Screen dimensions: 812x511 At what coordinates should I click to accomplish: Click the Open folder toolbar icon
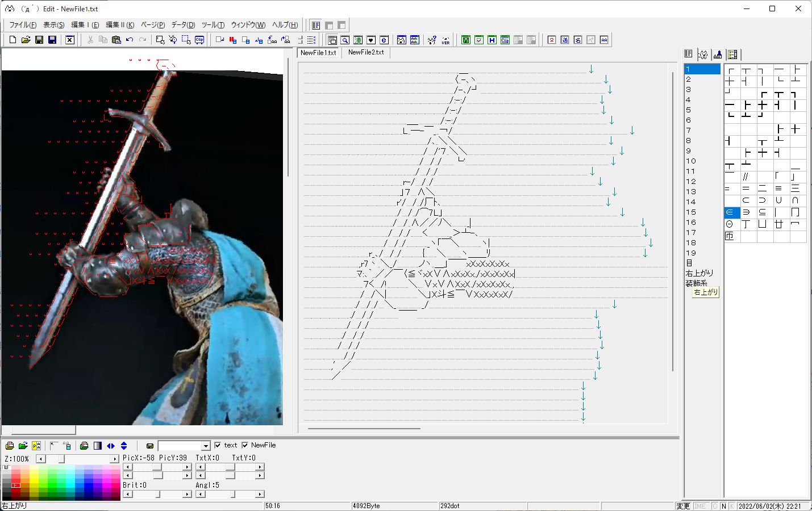[x=26, y=40]
